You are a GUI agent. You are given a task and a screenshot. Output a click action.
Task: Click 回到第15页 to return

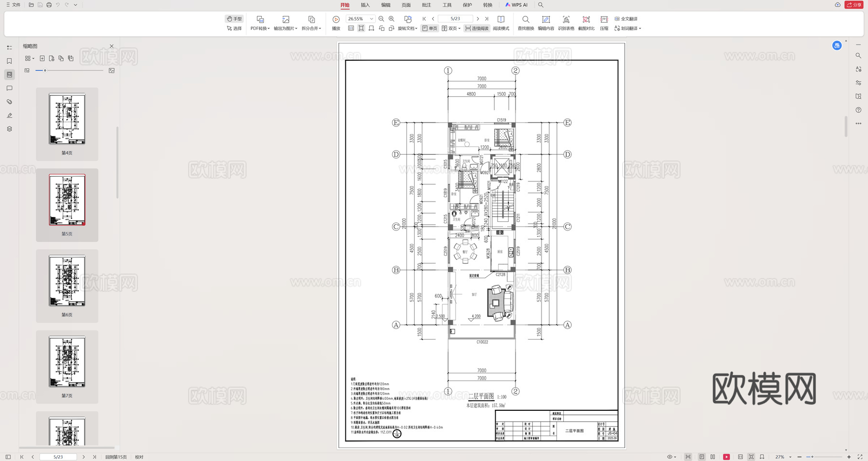point(116,456)
